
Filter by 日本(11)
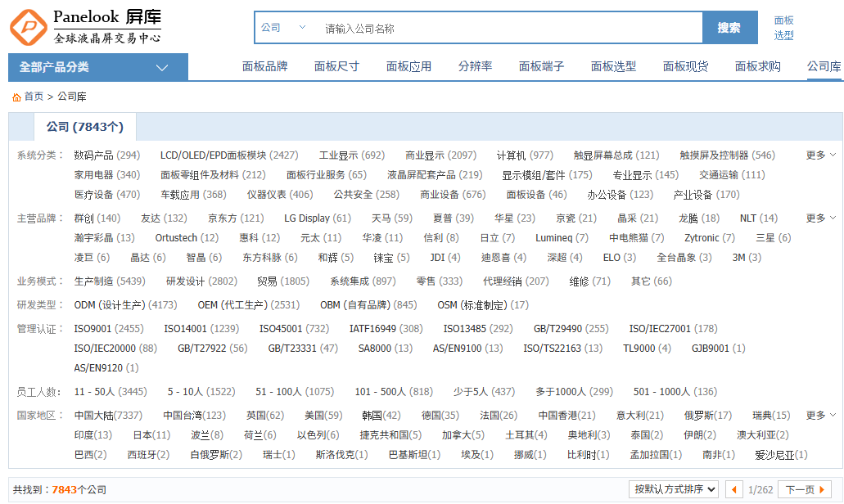click(x=151, y=435)
